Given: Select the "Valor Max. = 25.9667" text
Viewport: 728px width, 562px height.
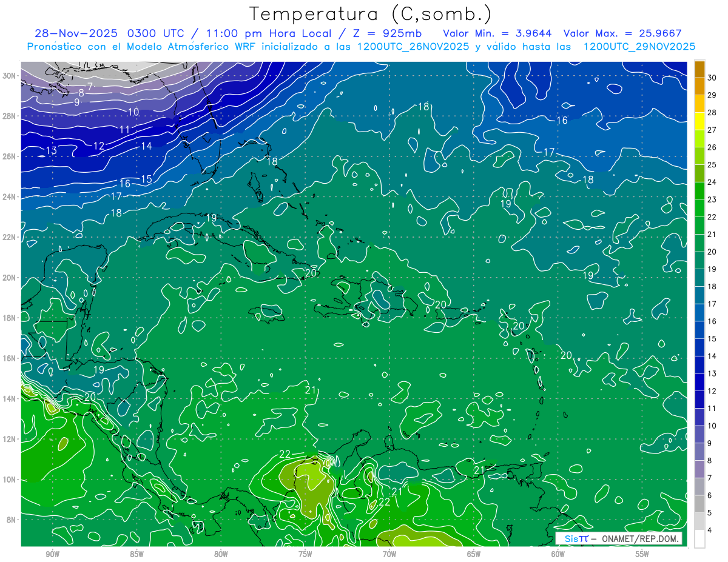Looking at the screenshot, I should click(x=622, y=33).
